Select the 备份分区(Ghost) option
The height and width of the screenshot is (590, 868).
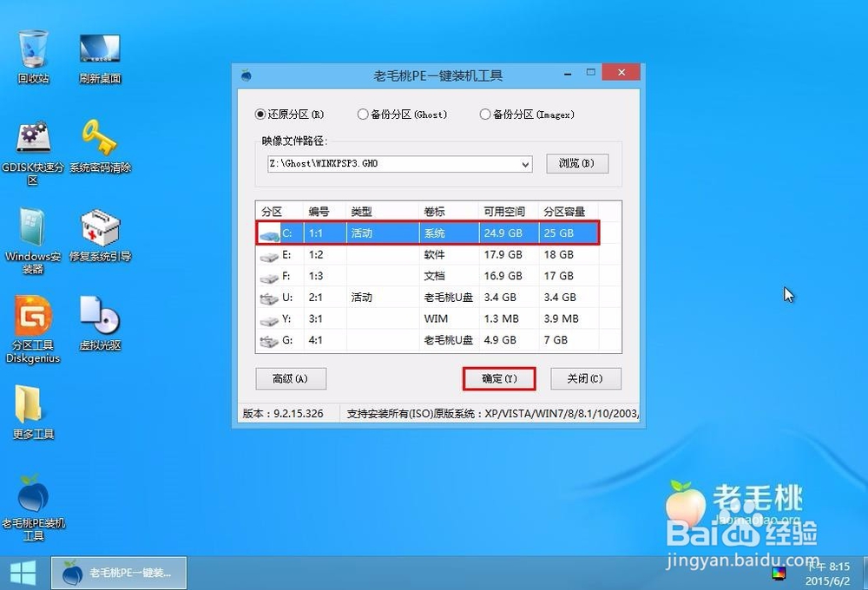click(362, 114)
